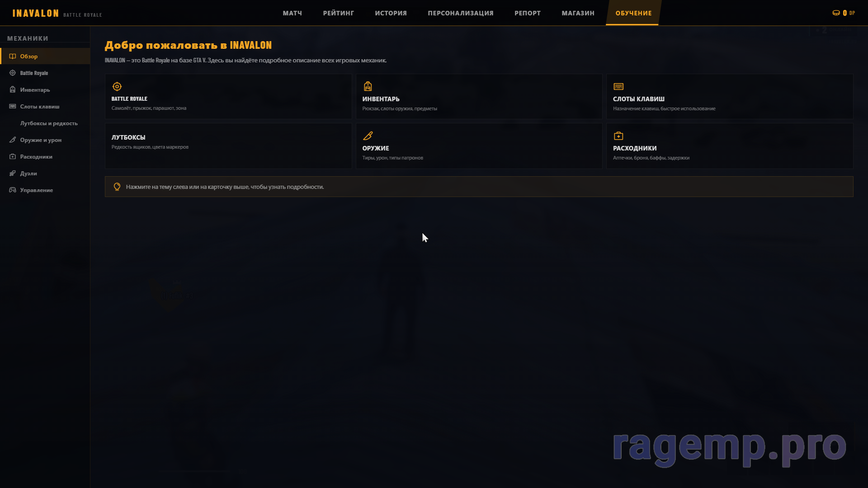
Task: Click the duel icon beside Дуэли in sidebar
Action: click(13, 173)
